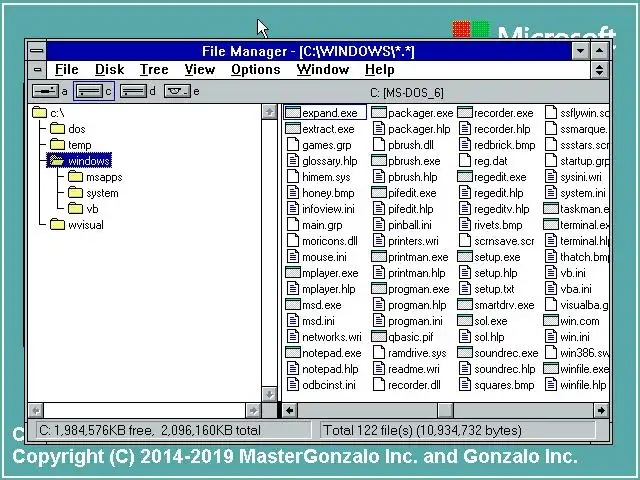Click tree pane scroll up arrow
Screen dimensions: 640x480
click(269, 111)
